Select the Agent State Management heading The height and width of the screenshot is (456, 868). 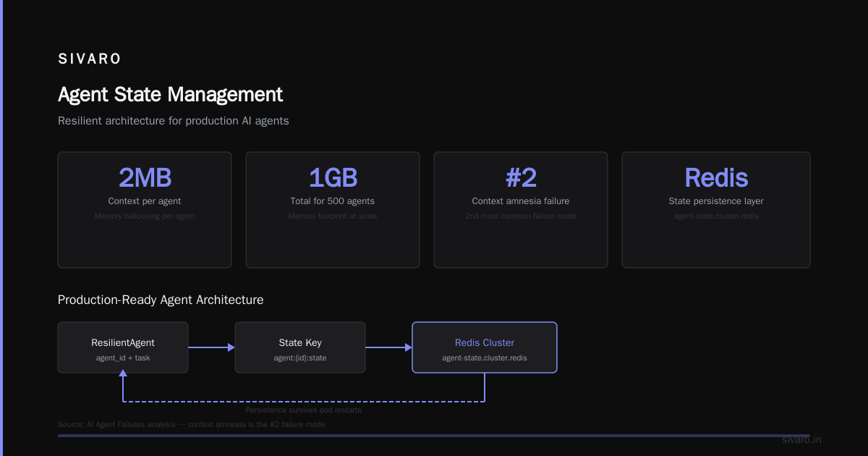(x=170, y=95)
